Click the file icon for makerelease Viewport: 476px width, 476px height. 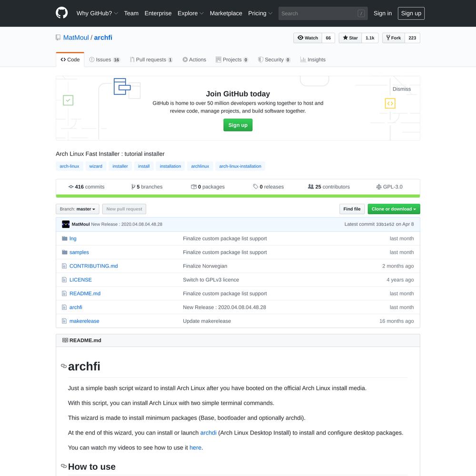pos(64,321)
